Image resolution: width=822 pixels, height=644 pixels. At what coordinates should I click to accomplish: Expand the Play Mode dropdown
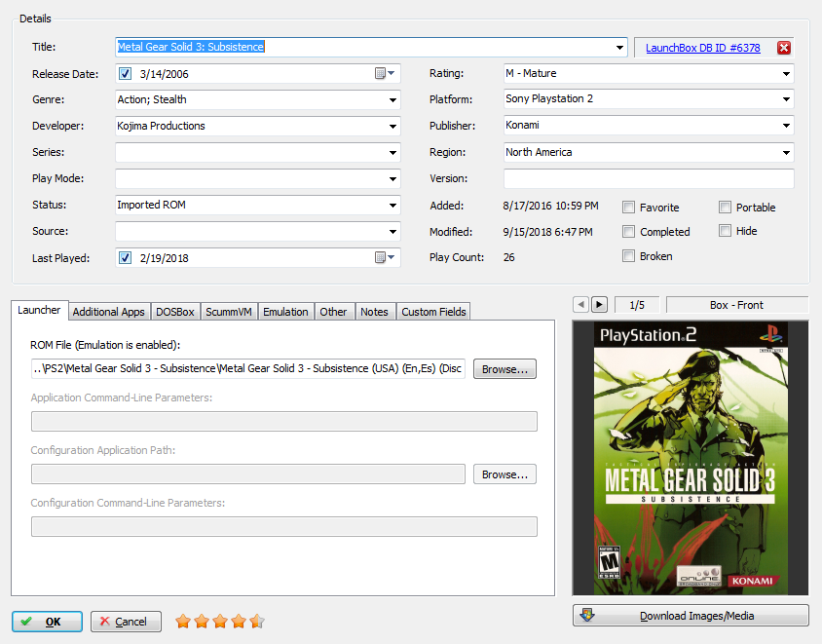pos(392,179)
